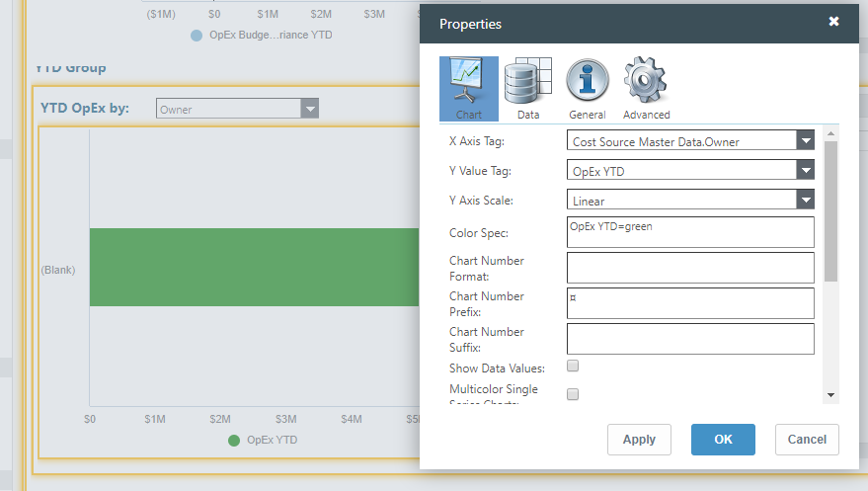Click the Apply button
Screen dimensions: 868x491
click(x=640, y=440)
